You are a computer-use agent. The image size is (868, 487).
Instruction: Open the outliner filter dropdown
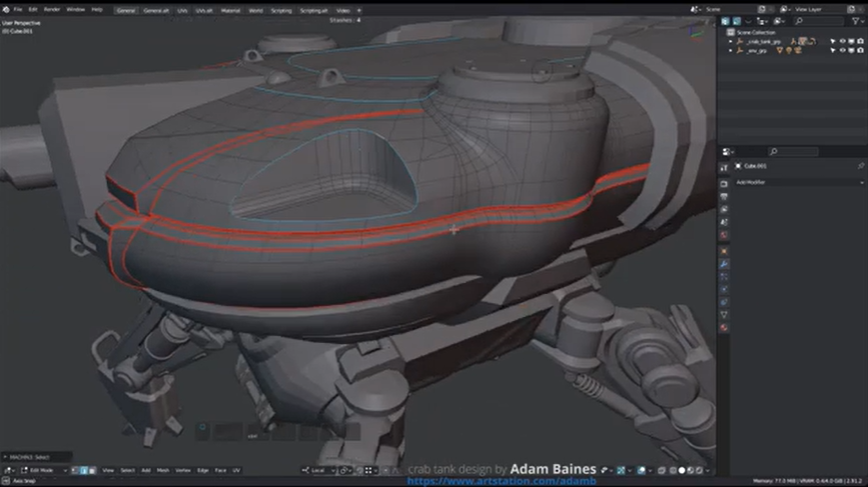point(858,21)
